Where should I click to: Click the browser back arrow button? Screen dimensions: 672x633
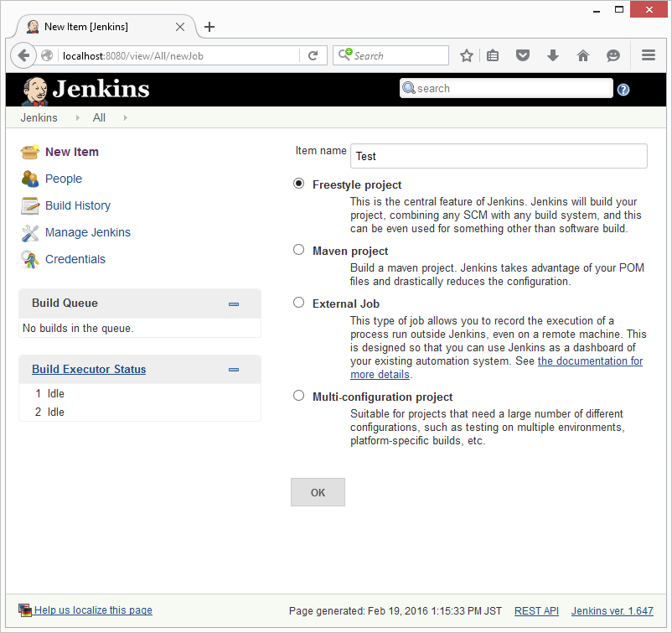click(x=23, y=55)
